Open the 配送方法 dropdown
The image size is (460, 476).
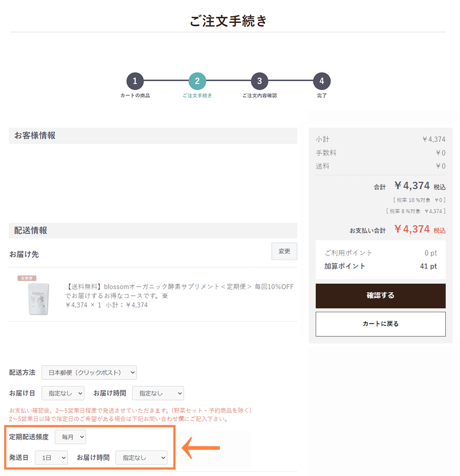(89, 372)
